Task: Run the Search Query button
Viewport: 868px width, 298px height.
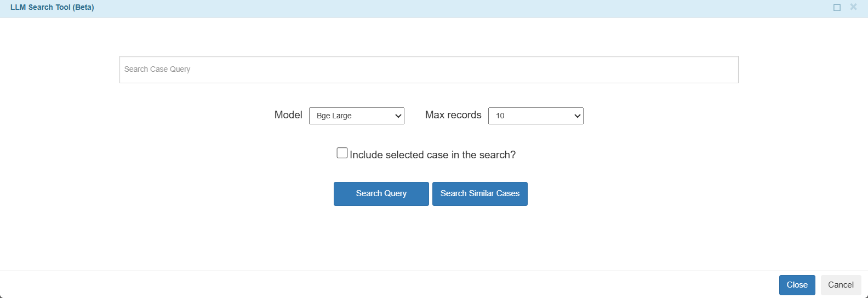Action: 381,194
